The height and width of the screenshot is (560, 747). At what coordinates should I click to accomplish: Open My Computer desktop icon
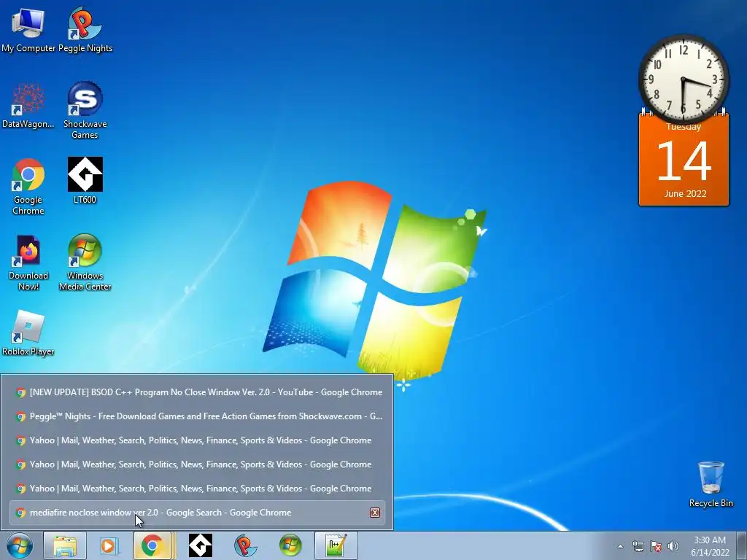[x=28, y=29]
